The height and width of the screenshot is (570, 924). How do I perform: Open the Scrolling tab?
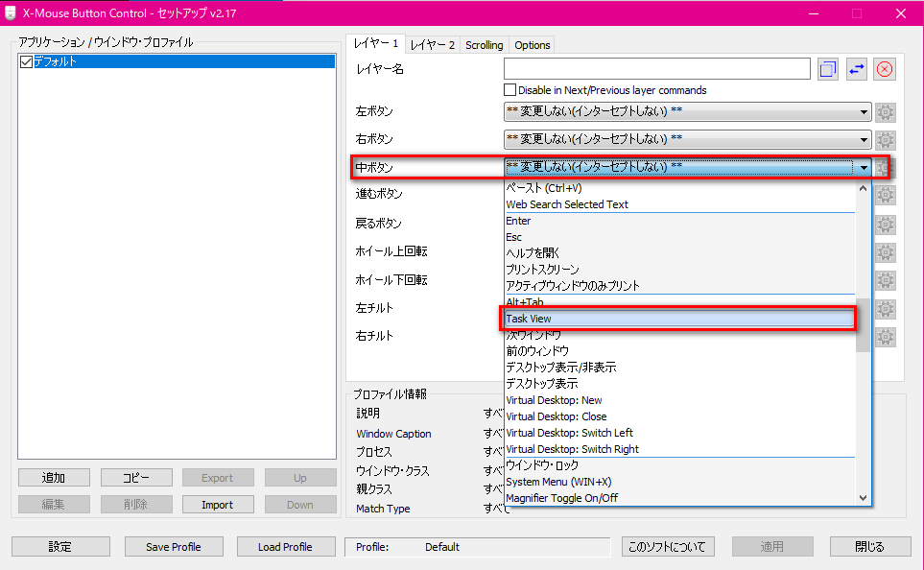(x=484, y=45)
